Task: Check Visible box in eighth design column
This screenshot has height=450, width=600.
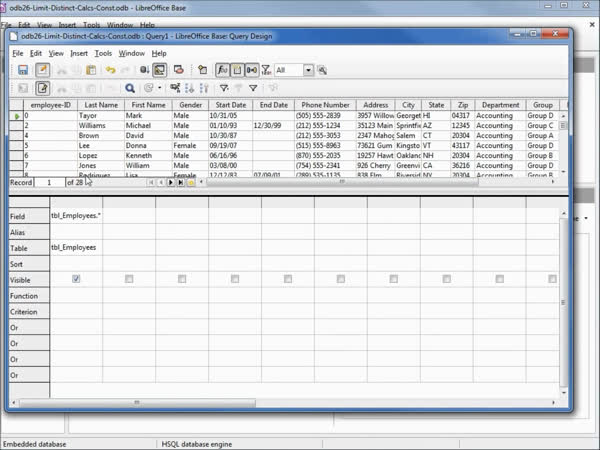Action: [x=447, y=279]
